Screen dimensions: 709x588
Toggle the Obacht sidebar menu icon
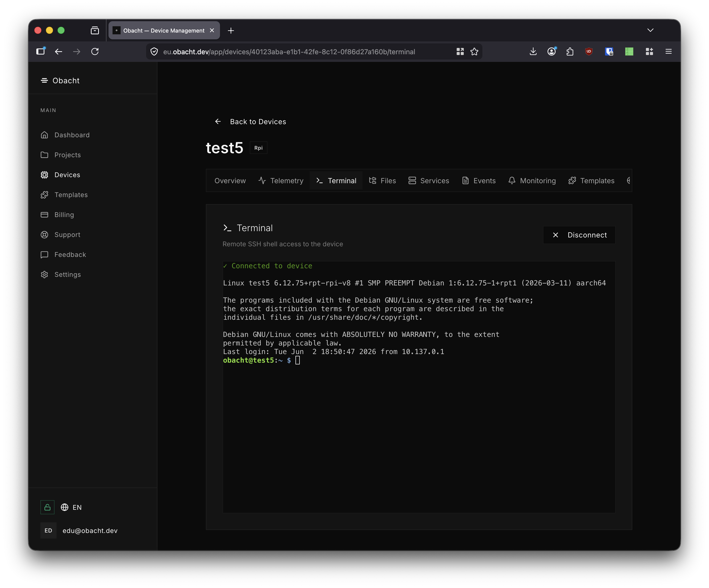44,81
